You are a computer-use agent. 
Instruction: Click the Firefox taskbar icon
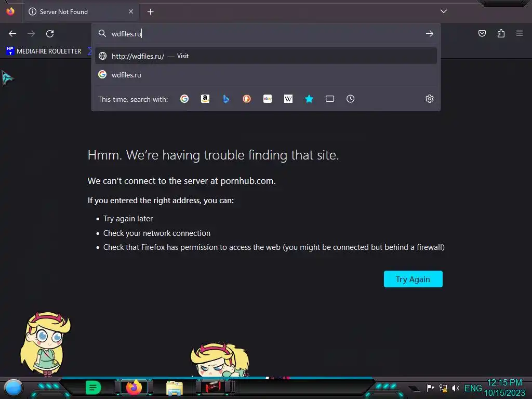(134, 388)
